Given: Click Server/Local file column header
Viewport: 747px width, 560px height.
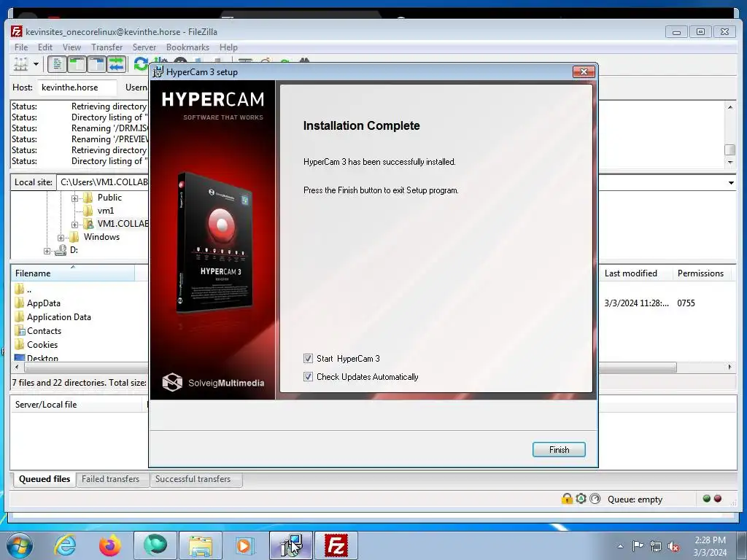Looking at the screenshot, I should click(x=76, y=404).
